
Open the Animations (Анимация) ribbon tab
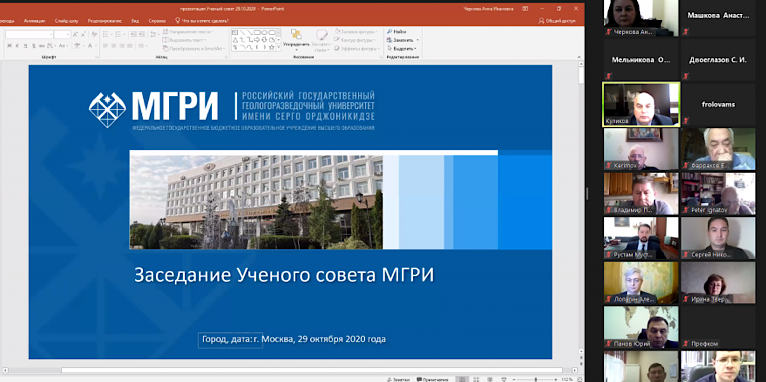pos(34,21)
